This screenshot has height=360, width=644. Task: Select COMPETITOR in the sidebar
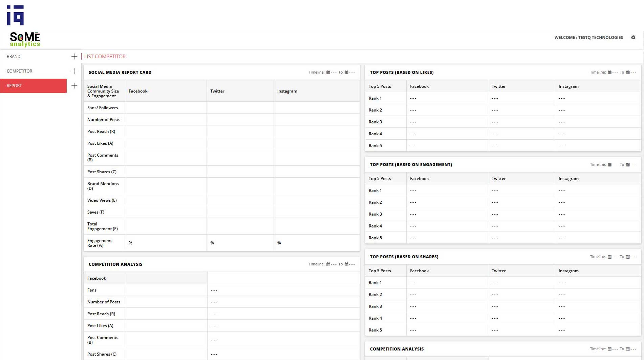(x=20, y=71)
